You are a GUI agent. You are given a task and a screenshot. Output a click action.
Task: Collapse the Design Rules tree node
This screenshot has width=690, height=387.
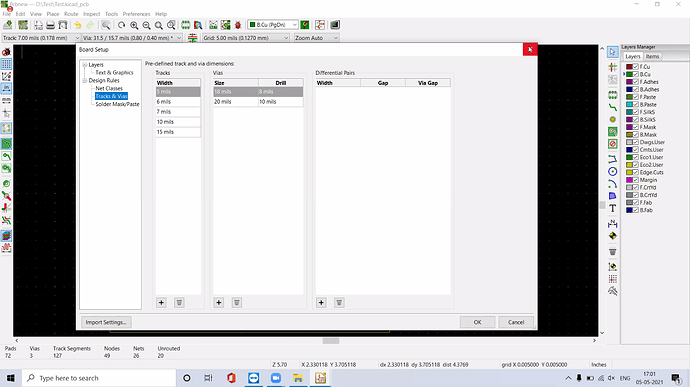(x=85, y=81)
